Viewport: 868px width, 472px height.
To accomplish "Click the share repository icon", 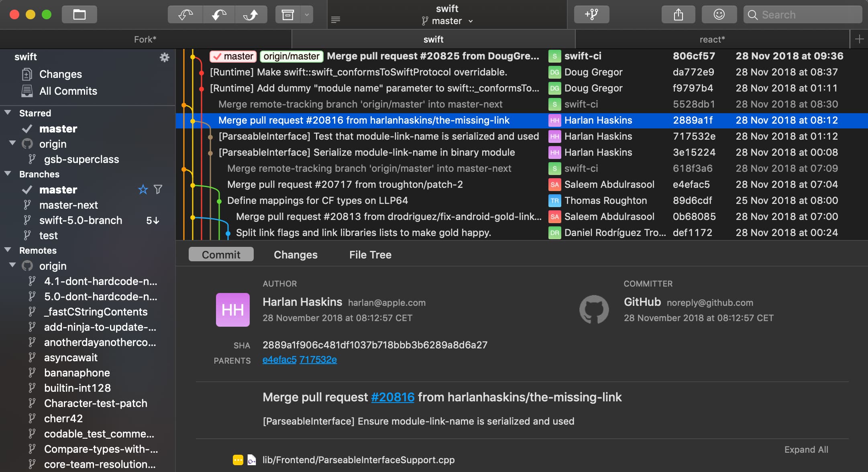I will click(677, 15).
